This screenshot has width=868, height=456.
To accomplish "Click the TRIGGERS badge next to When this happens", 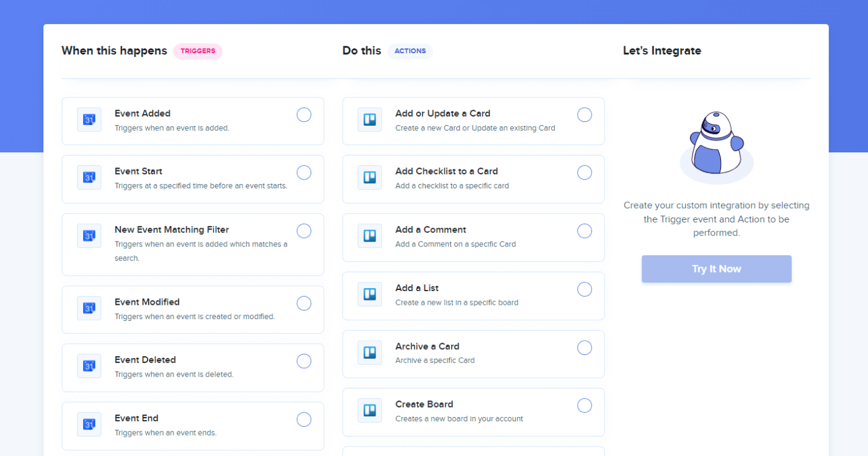I will pos(198,51).
